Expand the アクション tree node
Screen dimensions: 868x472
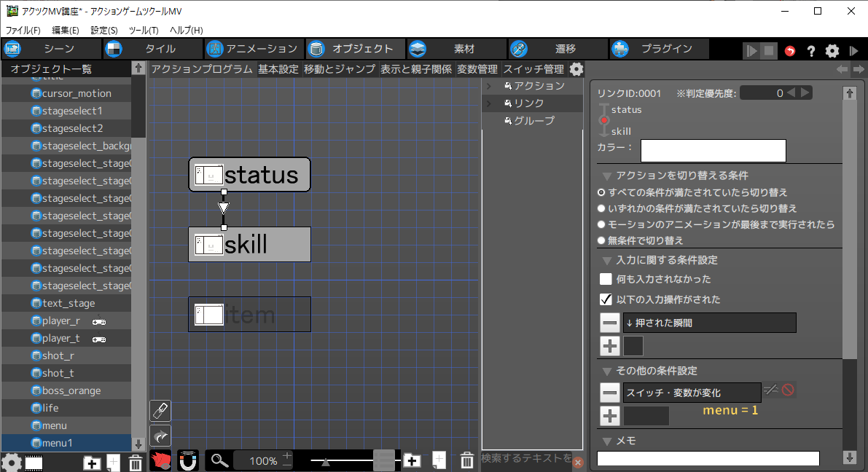(x=489, y=86)
